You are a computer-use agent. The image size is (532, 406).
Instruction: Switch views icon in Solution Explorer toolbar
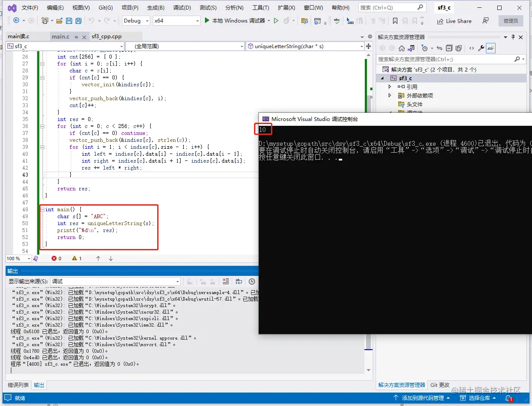point(412,48)
